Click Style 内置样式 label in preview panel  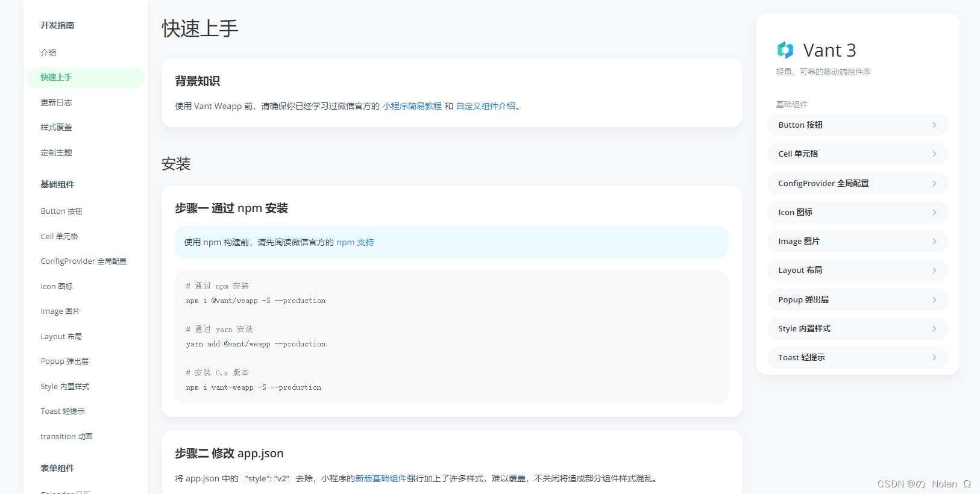[x=804, y=329]
